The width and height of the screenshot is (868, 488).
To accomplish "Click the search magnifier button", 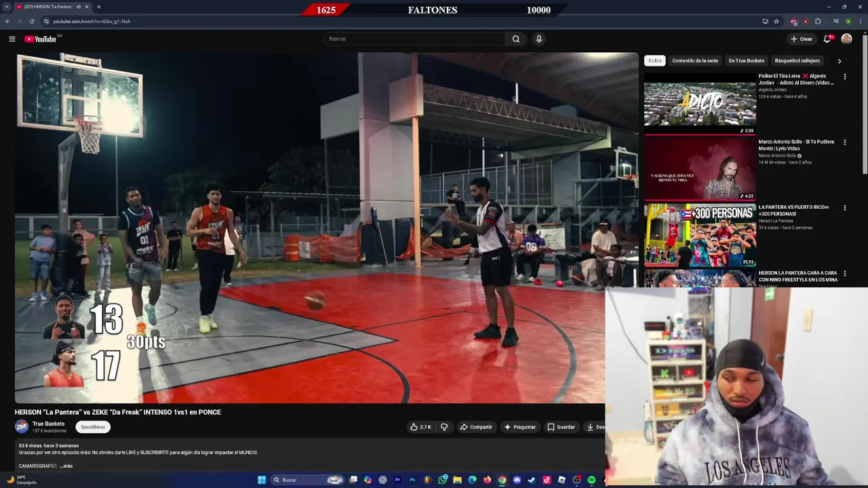I will pyautogui.click(x=516, y=39).
